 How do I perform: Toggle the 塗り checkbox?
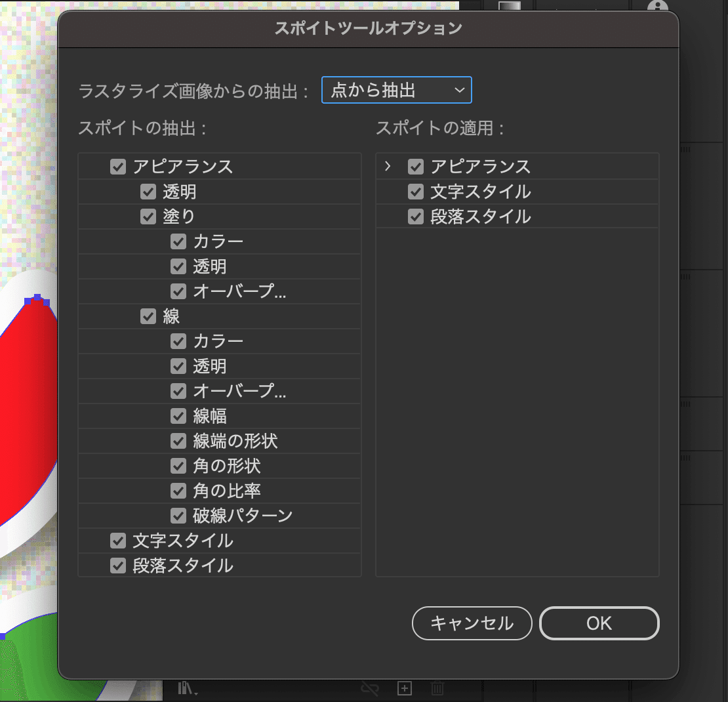coord(148,217)
